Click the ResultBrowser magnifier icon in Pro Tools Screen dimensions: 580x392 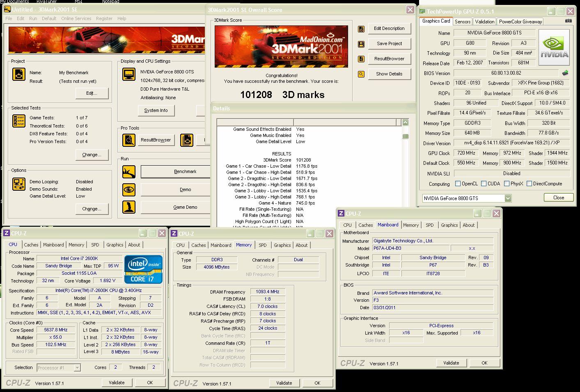[x=129, y=140]
